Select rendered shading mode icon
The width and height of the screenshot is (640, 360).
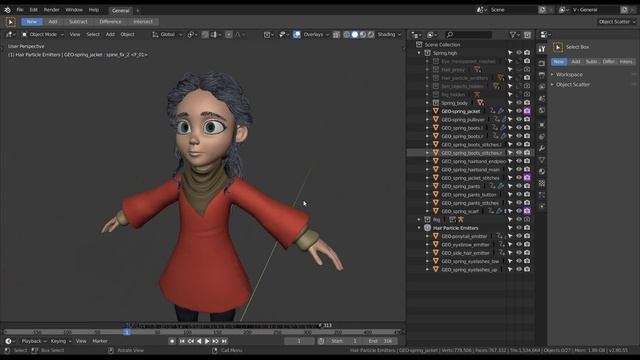[x=371, y=35]
